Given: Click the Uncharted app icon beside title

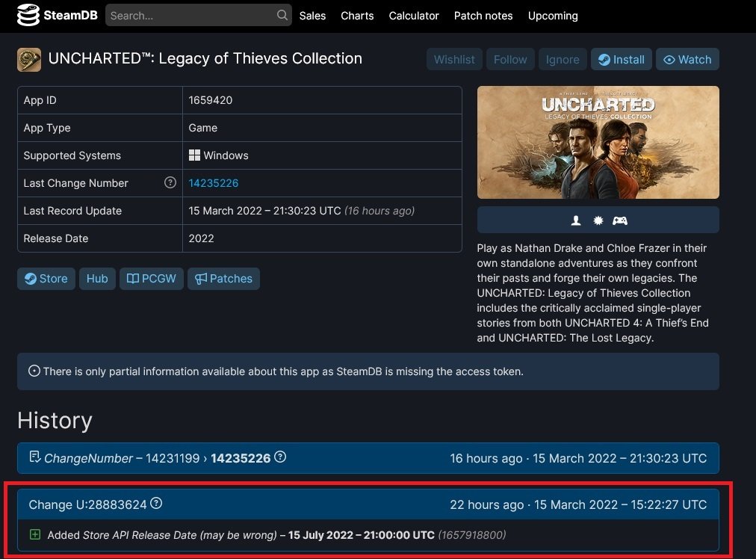Looking at the screenshot, I should click(29, 59).
